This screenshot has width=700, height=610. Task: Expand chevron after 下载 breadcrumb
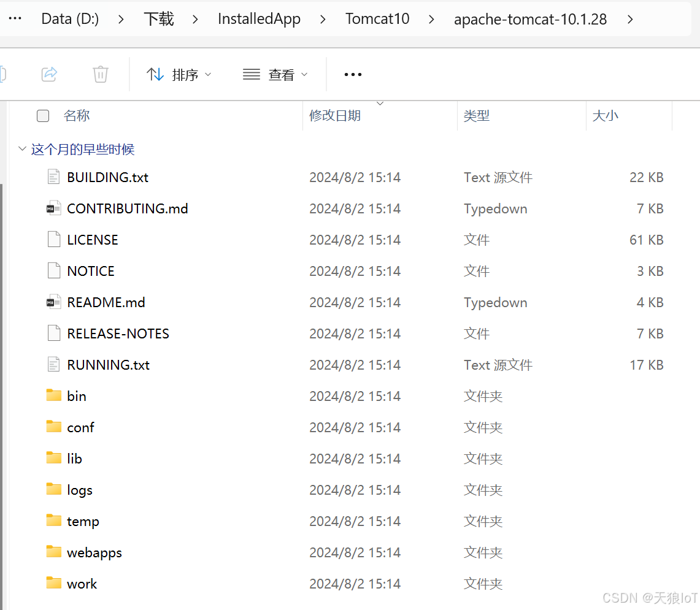coord(195,19)
